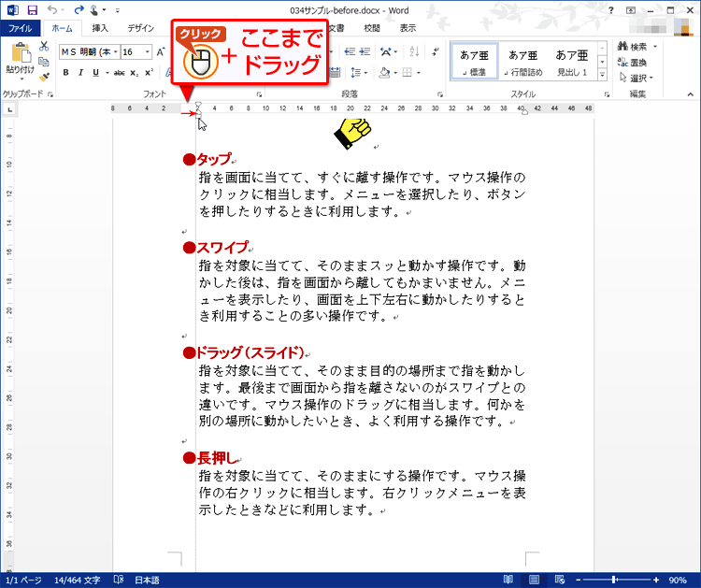Switch to Web Layout view
701x588 pixels.
tap(559, 580)
